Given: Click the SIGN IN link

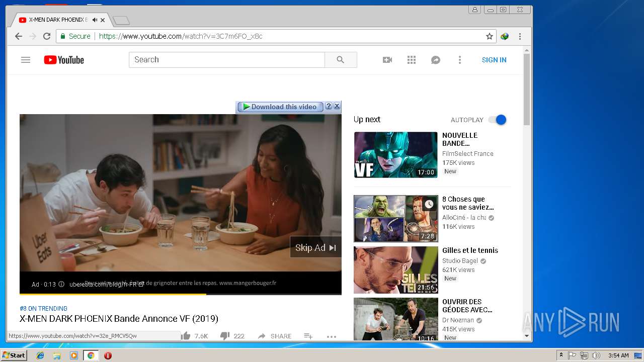Looking at the screenshot, I should pyautogui.click(x=494, y=60).
